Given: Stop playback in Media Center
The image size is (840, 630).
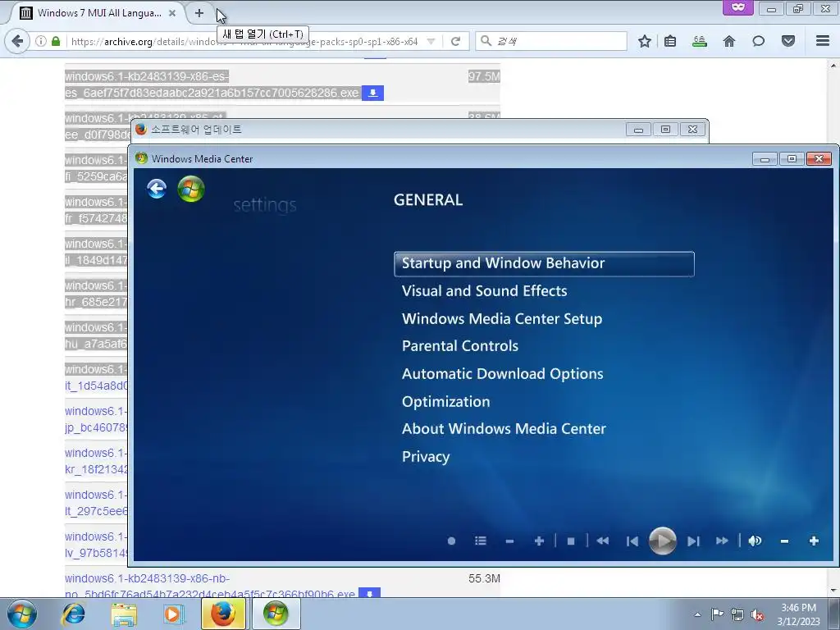Looking at the screenshot, I should click(x=571, y=541).
